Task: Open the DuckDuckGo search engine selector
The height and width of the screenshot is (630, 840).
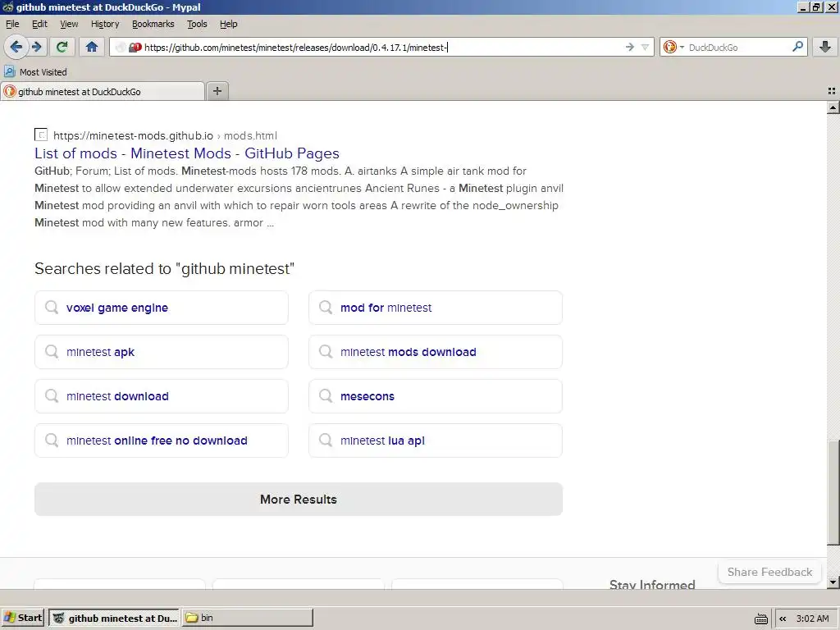Action: (673, 47)
